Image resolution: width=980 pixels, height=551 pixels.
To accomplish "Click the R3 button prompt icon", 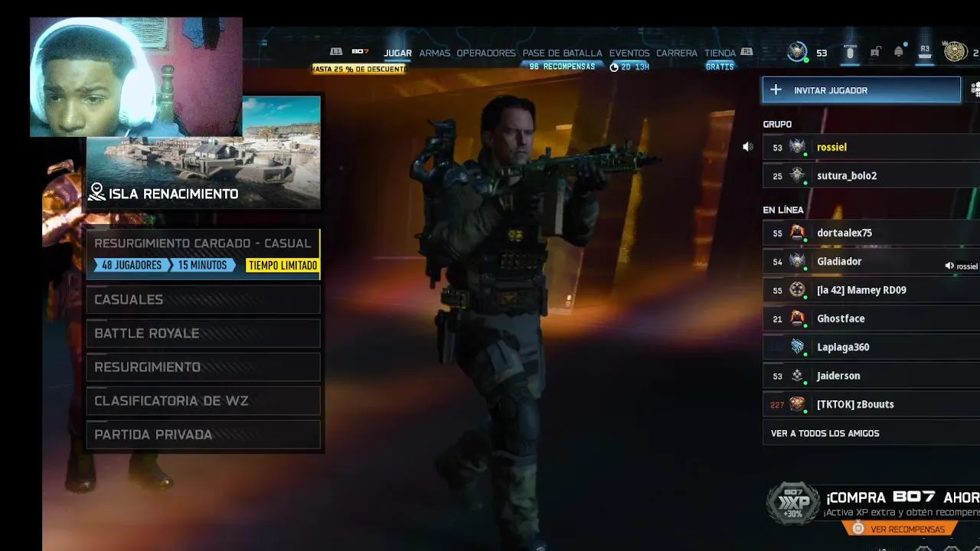I will pyautogui.click(x=925, y=51).
